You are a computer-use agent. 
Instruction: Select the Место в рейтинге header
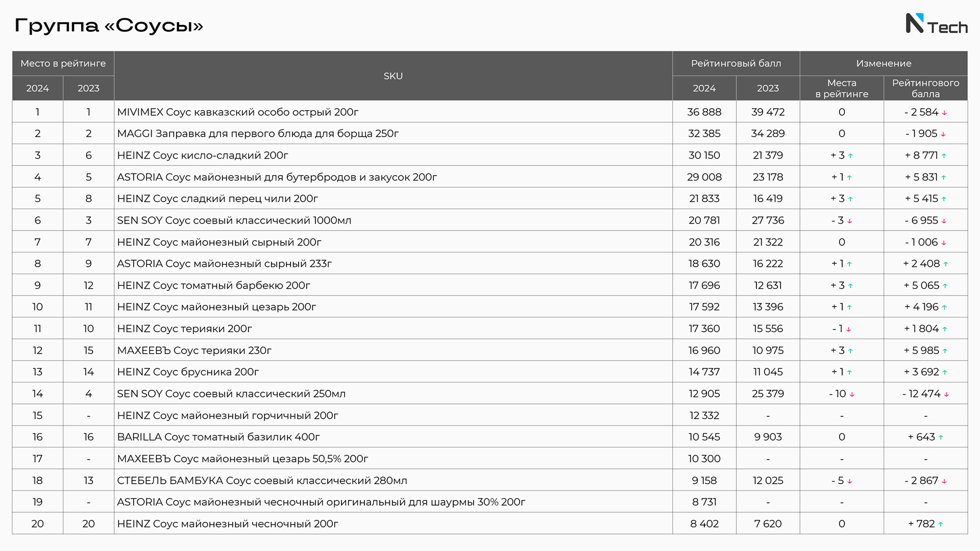tap(63, 63)
